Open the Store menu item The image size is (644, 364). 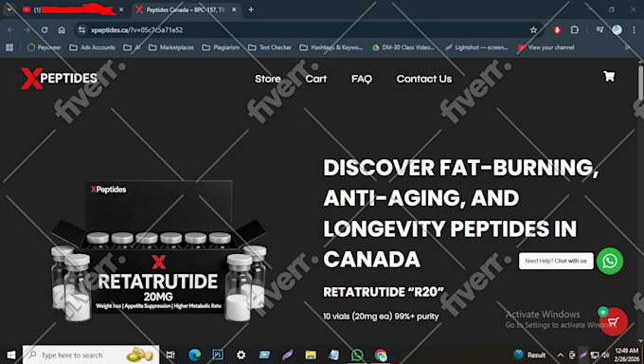click(x=268, y=79)
